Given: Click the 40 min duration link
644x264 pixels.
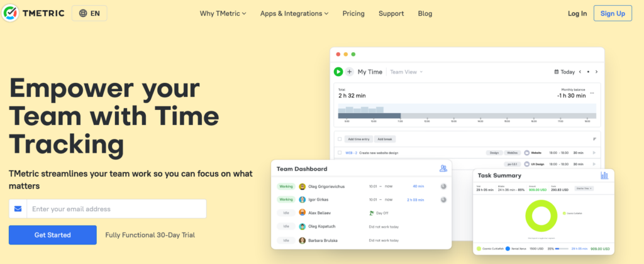Looking at the screenshot, I should (418, 187).
